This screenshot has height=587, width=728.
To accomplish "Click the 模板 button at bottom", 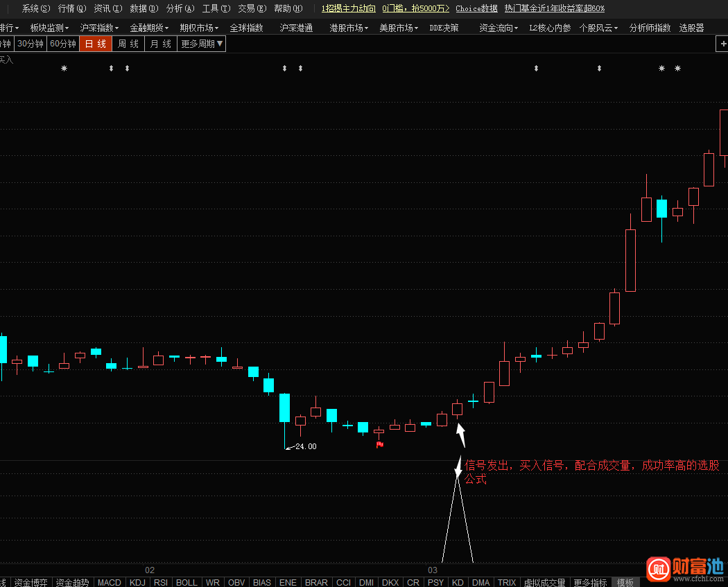I will coord(625,582).
